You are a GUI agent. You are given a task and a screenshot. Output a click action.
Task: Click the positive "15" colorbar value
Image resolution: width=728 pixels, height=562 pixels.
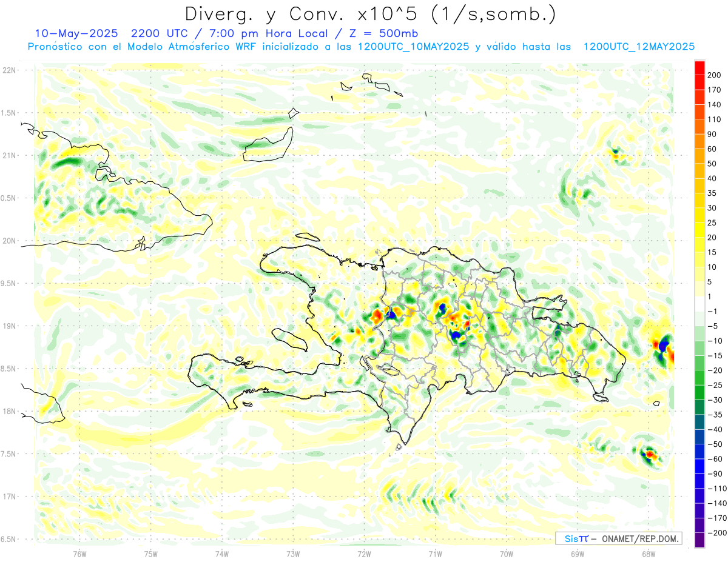712,252
